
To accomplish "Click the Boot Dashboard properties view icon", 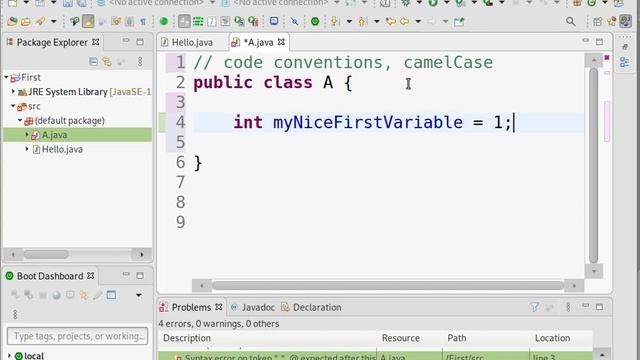I will [x=111, y=295].
